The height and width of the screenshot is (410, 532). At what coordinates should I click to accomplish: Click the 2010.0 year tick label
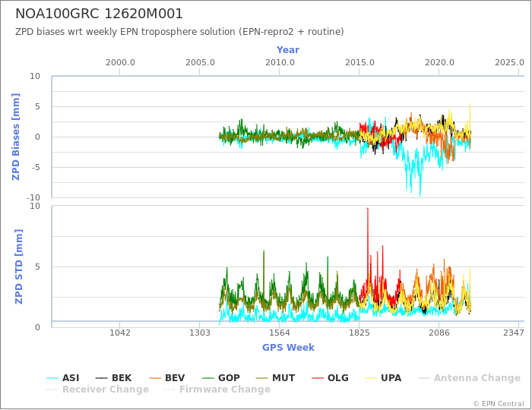tap(280, 63)
